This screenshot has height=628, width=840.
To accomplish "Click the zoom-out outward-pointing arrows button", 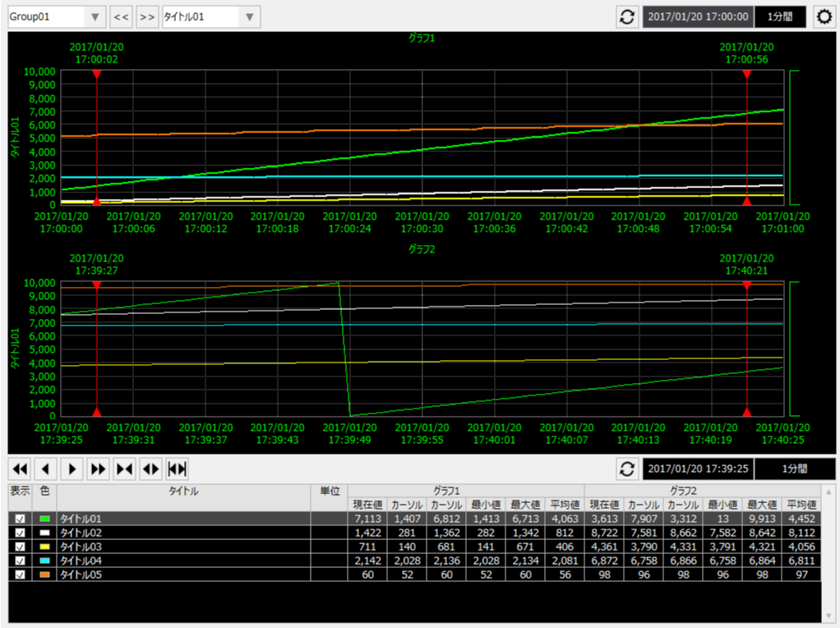I will [151, 469].
